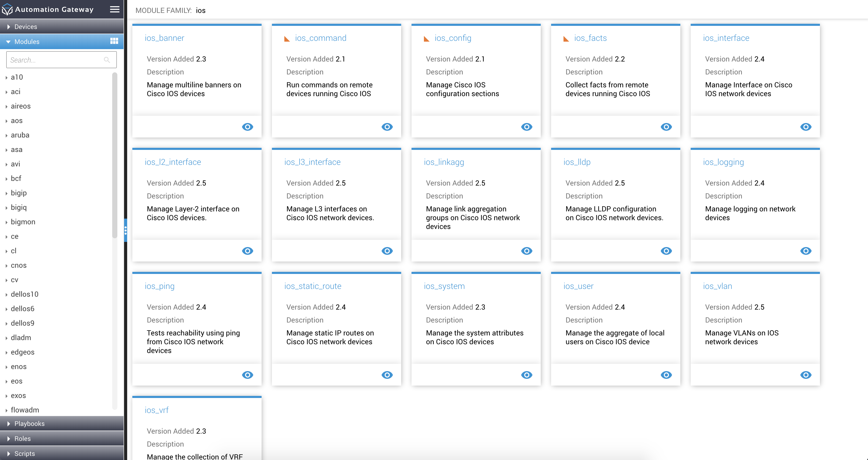The width and height of the screenshot is (868, 460).
Task: Click the search magnifier icon
Action: pyautogui.click(x=107, y=60)
